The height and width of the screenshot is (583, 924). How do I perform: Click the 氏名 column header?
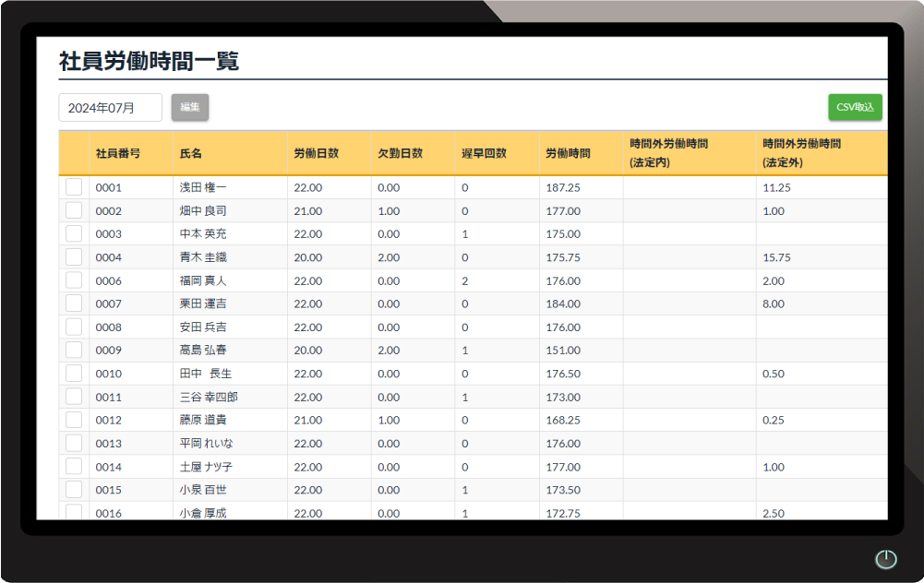click(x=191, y=153)
